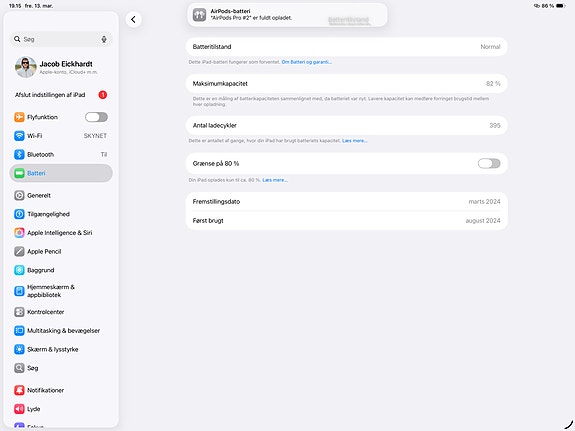Open Wi-Fi settings icon

(19, 136)
